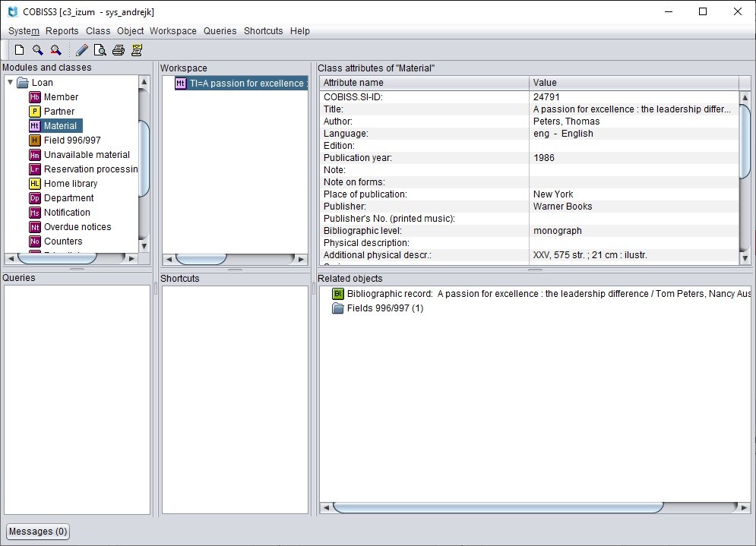Click the Department class icon
Image resolution: width=756 pixels, height=546 pixels.
coord(35,198)
